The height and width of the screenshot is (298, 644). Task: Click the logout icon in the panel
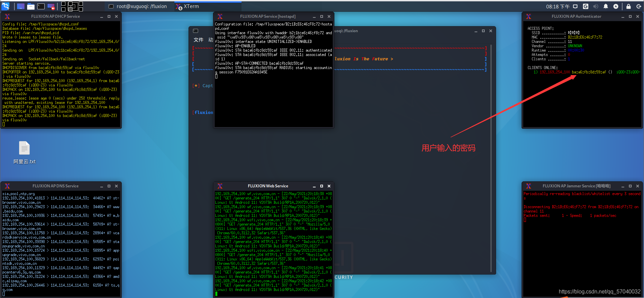click(639, 6)
